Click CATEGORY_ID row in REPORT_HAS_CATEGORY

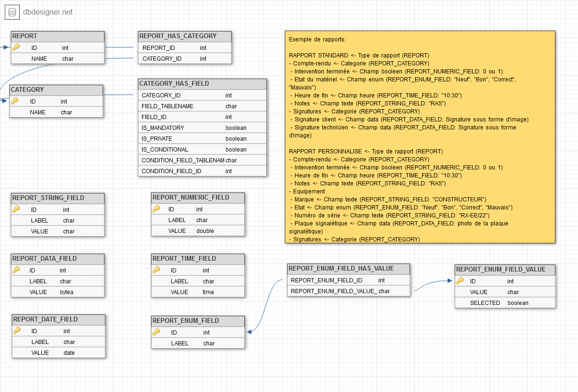[185, 58]
